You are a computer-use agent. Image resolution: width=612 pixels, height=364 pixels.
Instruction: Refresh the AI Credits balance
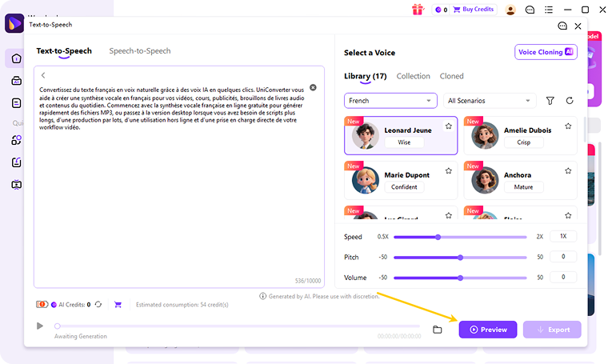[x=98, y=304]
